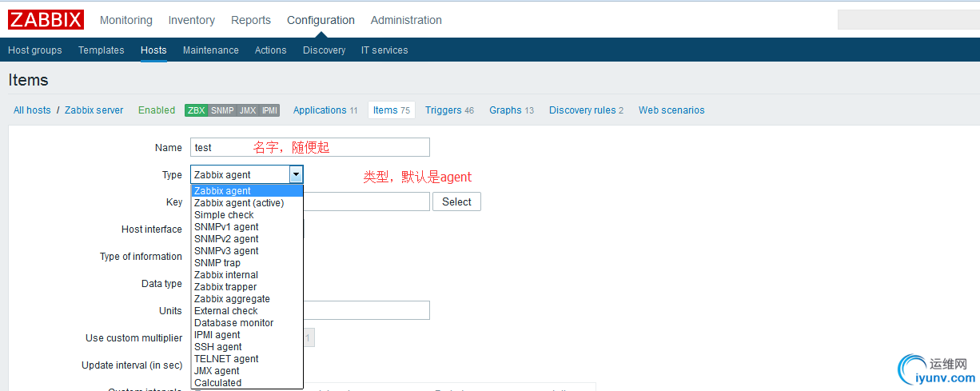This screenshot has height=391, width=980.
Task: Go to Discovery submenu
Action: (x=325, y=50)
